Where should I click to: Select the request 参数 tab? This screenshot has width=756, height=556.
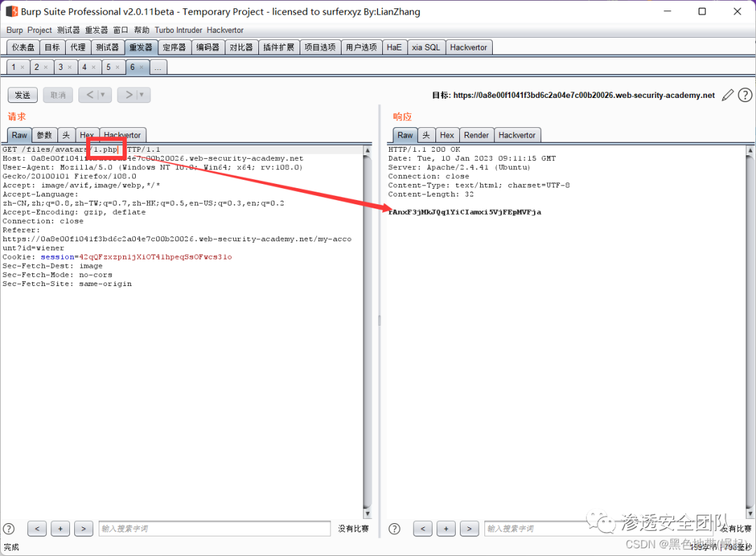(44, 136)
